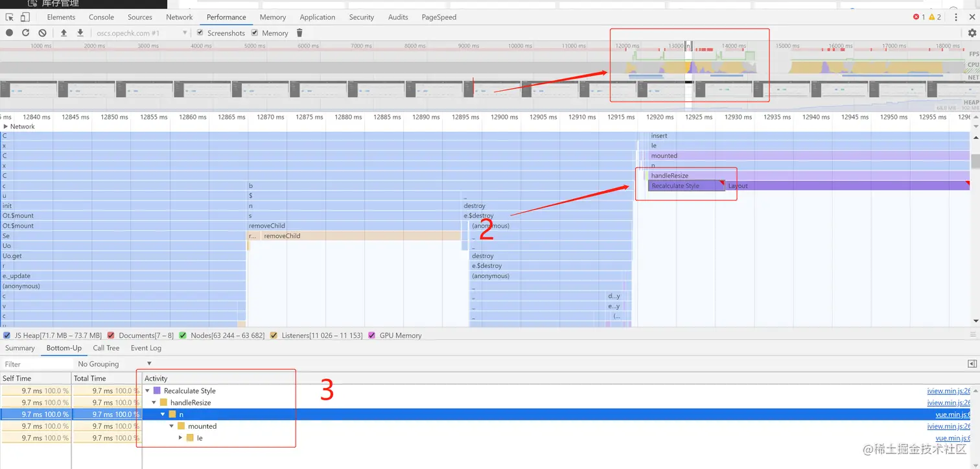Collapse the selected n row arrow
980x469 pixels.
tap(163, 415)
